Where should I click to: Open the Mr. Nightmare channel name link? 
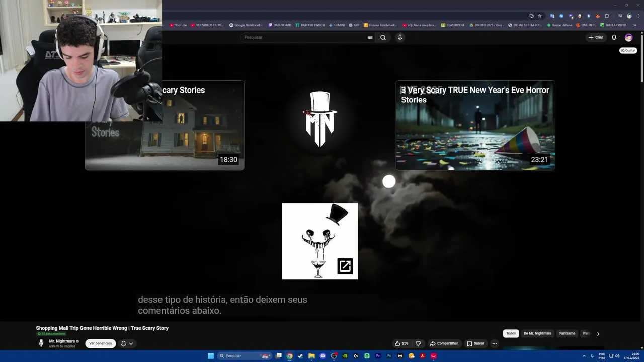click(62, 341)
